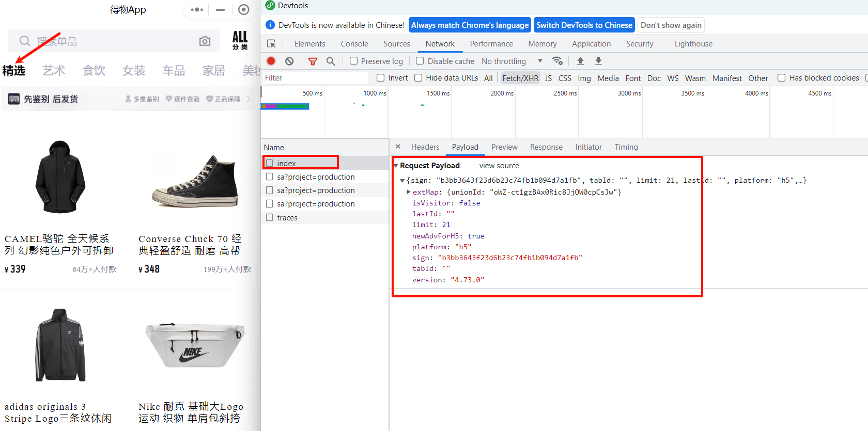The image size is (868, 431).
Task: Open the Response detail tab
Action: pyautogui.click(x=546, y=147)
